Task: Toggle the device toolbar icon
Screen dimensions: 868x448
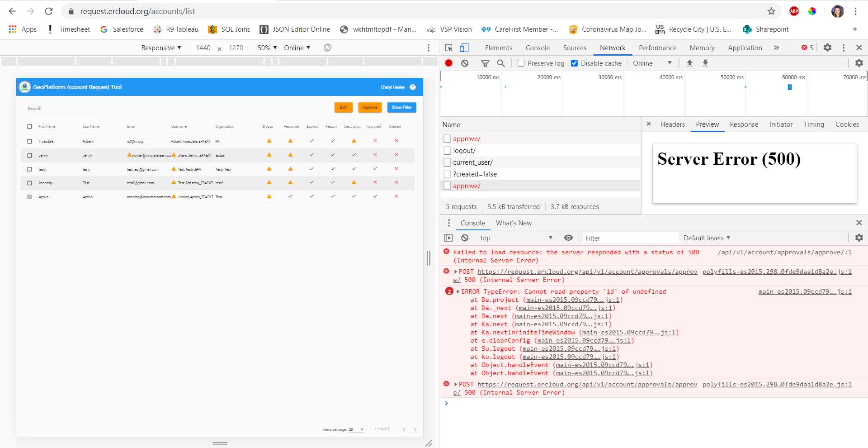Action: [x=465, y=48]
